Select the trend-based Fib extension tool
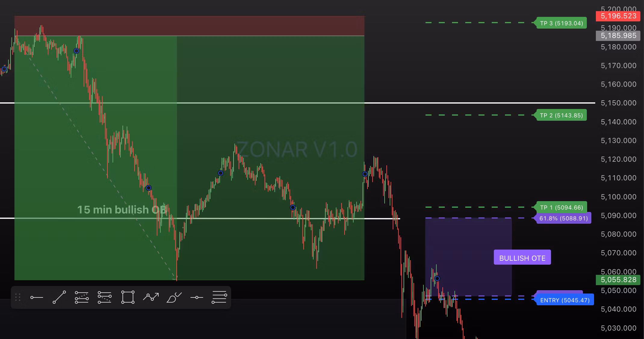The width and height of the screenshot is (644, 339). (x=104, y=297)
